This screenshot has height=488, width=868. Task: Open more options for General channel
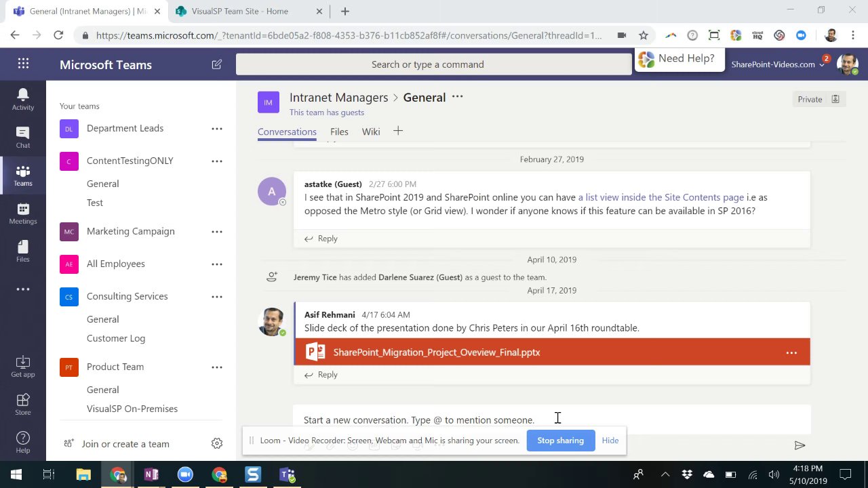[x=458, y=97]
